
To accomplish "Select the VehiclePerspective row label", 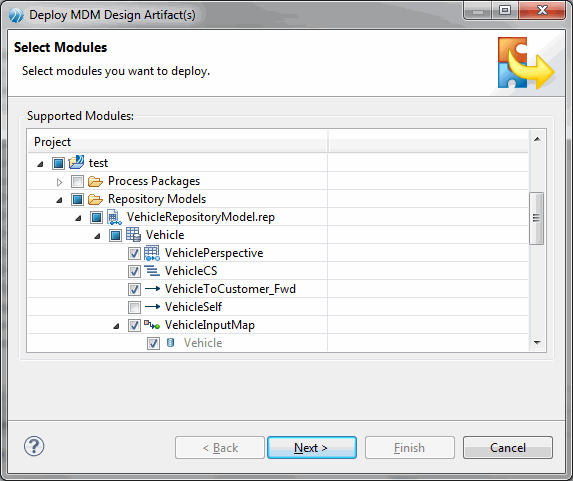I will pyautogui.click(x=214, y=253).
